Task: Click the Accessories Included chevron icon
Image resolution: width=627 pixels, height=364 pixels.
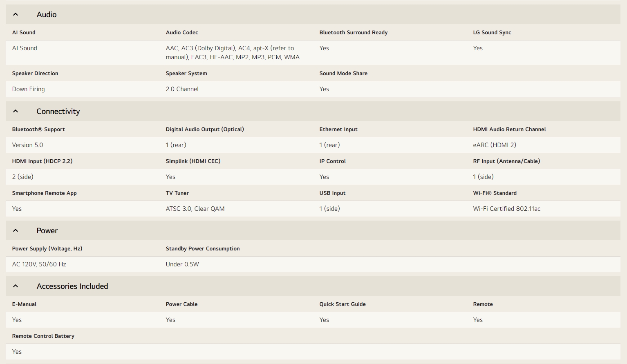Action: (16, 286)
